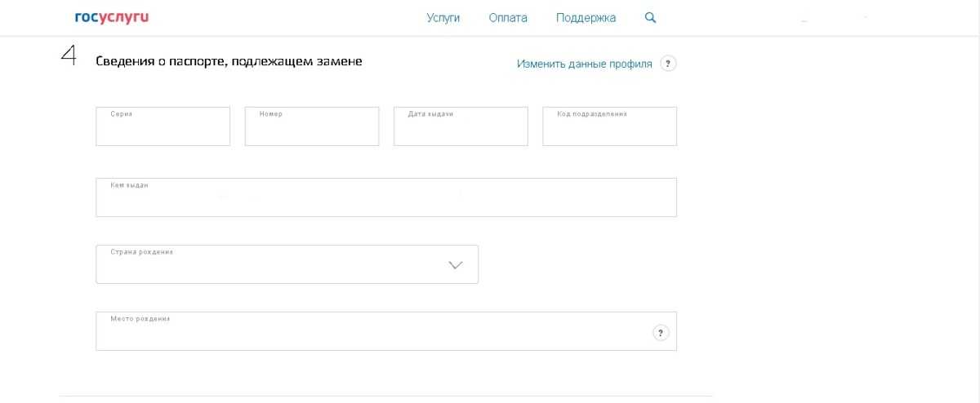
Task: Open the Поддержка page
Action: 586,18
